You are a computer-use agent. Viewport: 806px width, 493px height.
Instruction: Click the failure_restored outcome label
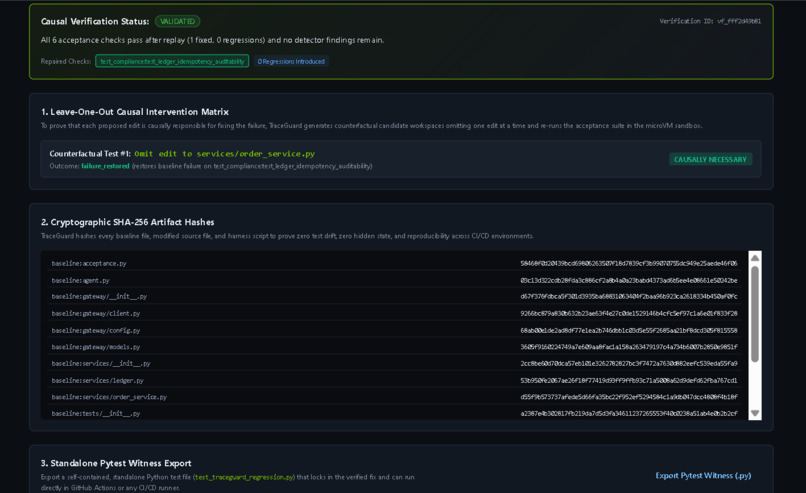[x=105, y=166]
